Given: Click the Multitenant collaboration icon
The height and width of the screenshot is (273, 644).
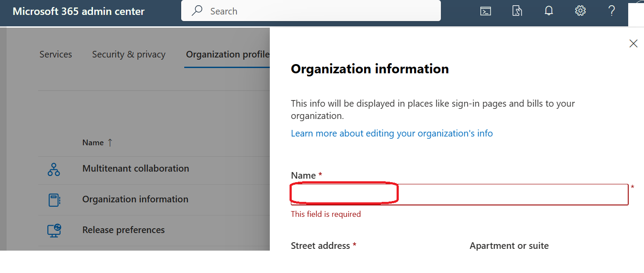Looking at the screenshot, I should 54,169.
